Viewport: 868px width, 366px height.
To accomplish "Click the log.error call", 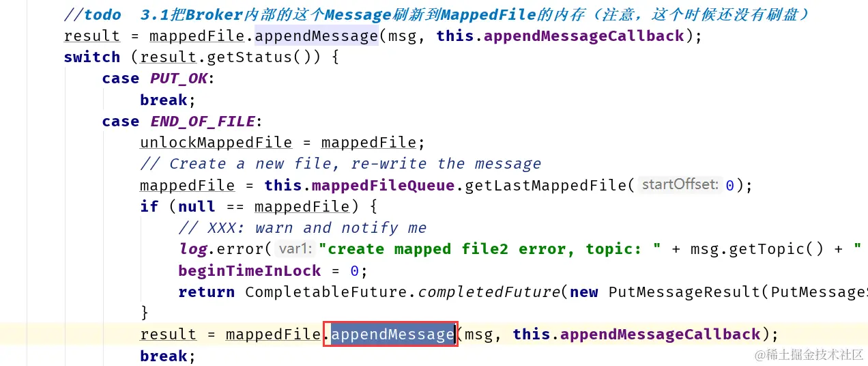I will point(221,249).
